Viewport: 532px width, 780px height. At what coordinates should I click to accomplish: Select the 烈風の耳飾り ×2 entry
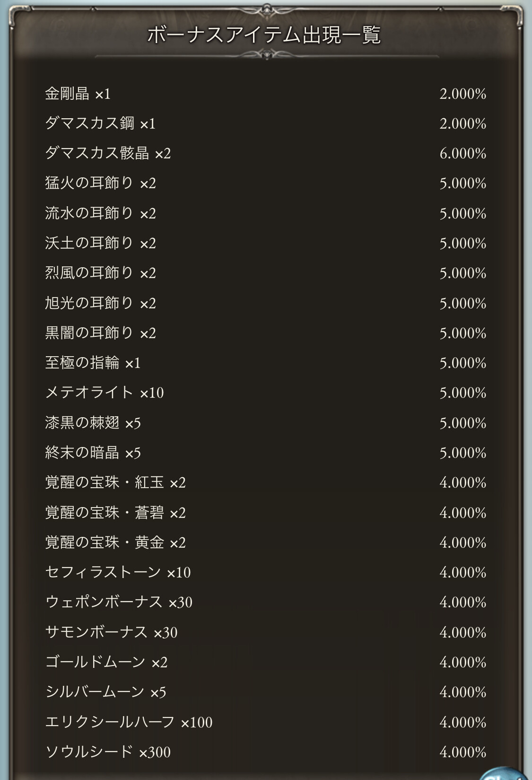(x=100, y=273)
